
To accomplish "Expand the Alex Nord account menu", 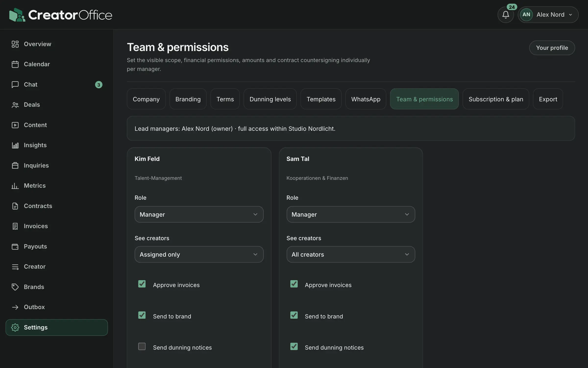I will pyautogui.click(x=548, y=15).
